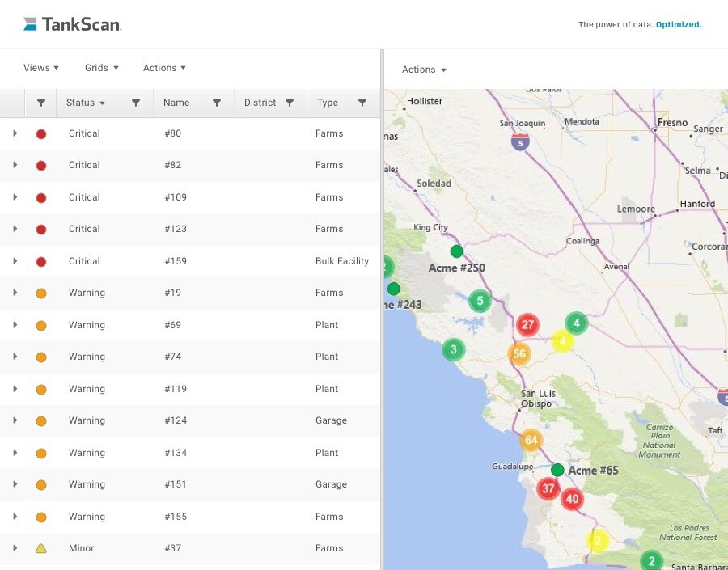The width and height of the screenshot is (728, 570).
Task: Click the TankScan logo
Action: click(72, 24)
